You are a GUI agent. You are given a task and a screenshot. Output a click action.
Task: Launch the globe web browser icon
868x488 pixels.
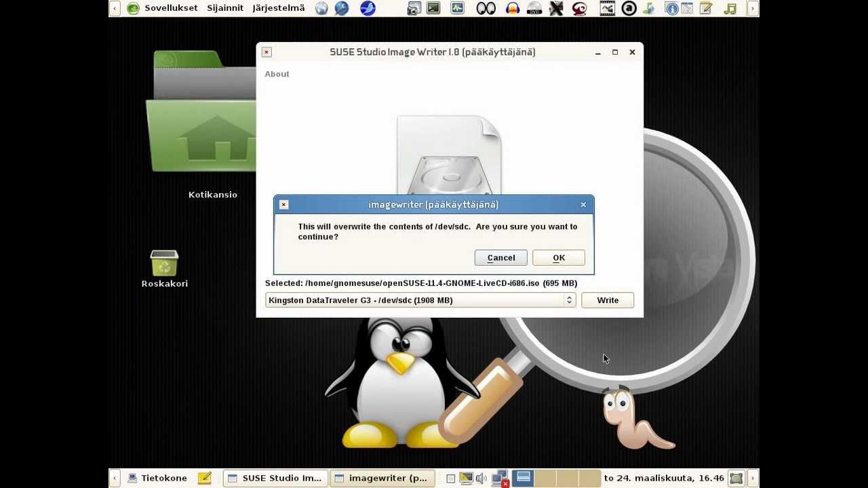321,8
